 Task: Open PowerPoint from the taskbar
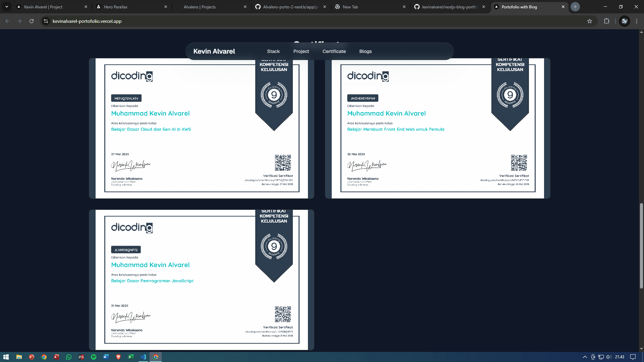tap(32, 357)
